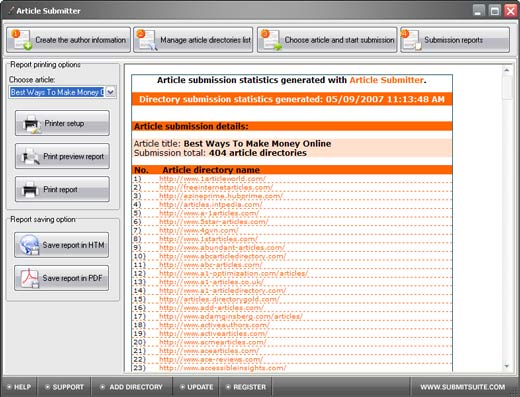Minimize the Article Submitter window
The image size is (520, 397).
479,11
